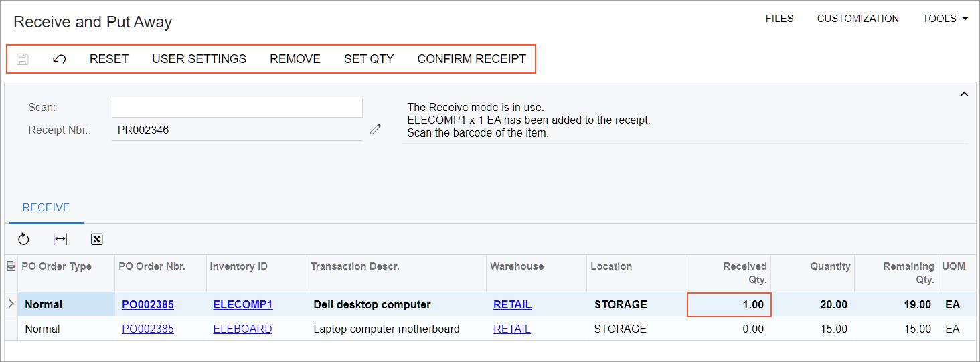This screenshot has width=980, height=362.
Task: Collapse the summary panel with the chevron
Action: 964,94
